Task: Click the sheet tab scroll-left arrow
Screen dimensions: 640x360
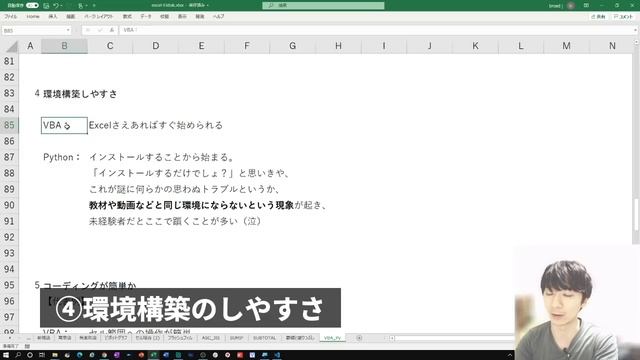Action: point(10,338)
